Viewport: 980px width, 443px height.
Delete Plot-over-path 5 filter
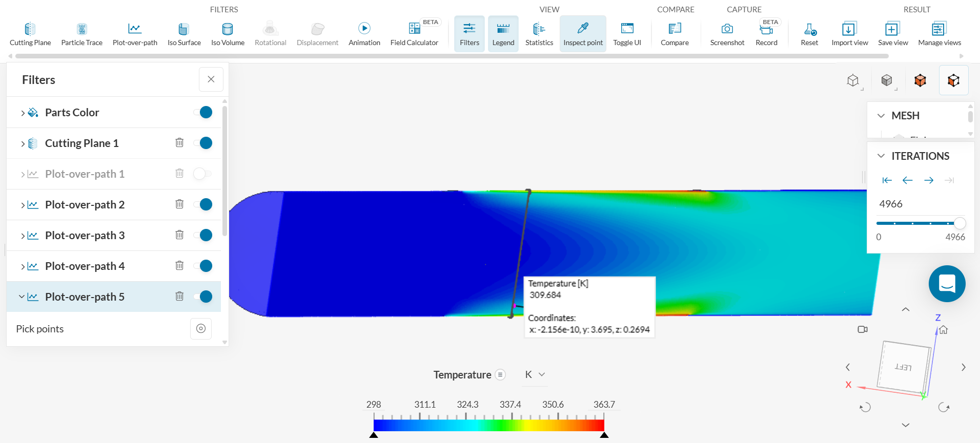point(179,297)
